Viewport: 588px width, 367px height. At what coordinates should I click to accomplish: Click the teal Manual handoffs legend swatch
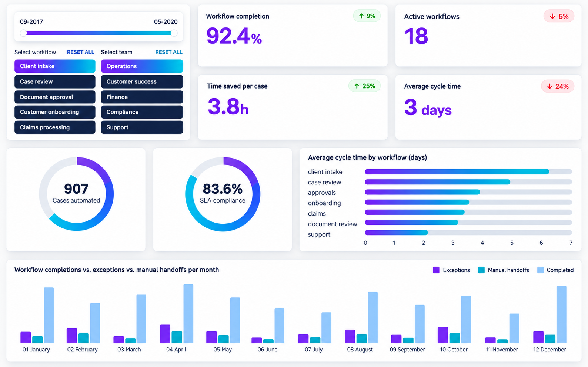tap(481, 270)
